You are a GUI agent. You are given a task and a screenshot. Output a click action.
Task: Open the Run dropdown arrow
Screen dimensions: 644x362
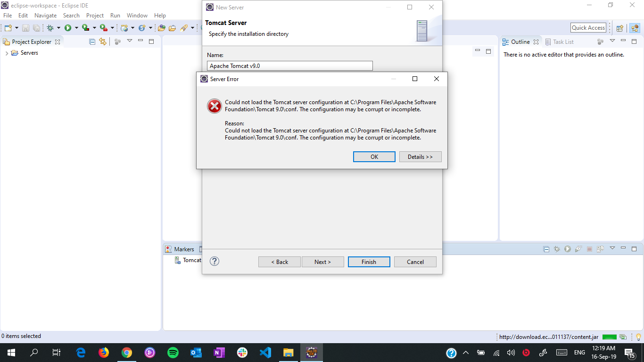[x=76, y=28]
